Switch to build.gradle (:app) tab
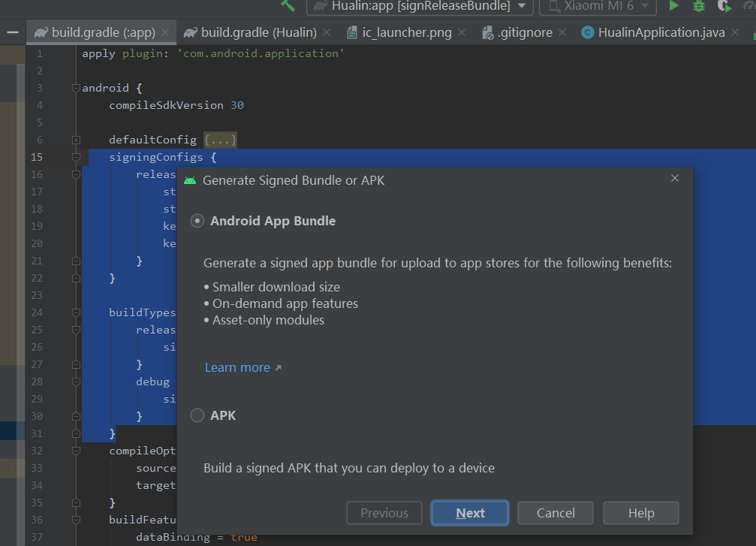 (x=103, y=32)
